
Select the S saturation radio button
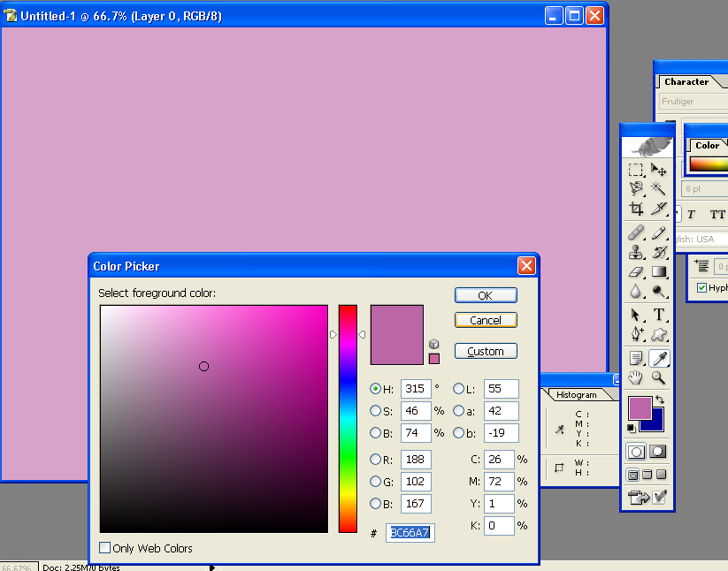click(375, 411)
